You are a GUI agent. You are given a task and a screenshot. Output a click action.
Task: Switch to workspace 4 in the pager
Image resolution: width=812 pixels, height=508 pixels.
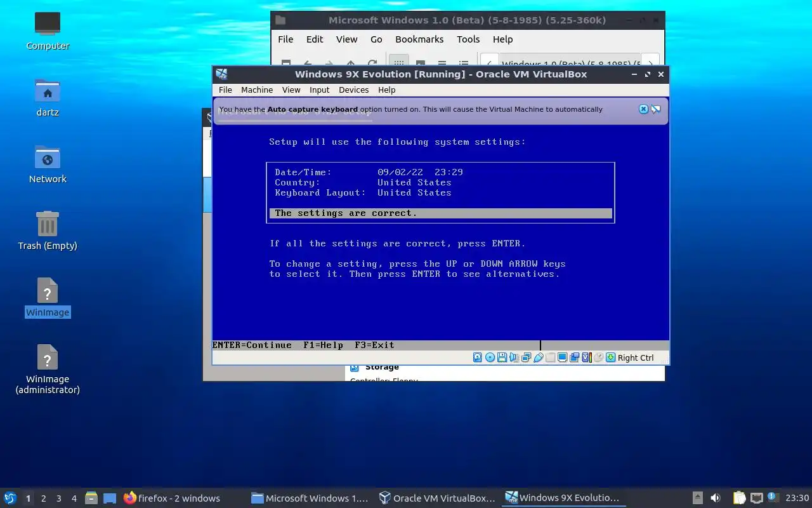coord(74,498)
